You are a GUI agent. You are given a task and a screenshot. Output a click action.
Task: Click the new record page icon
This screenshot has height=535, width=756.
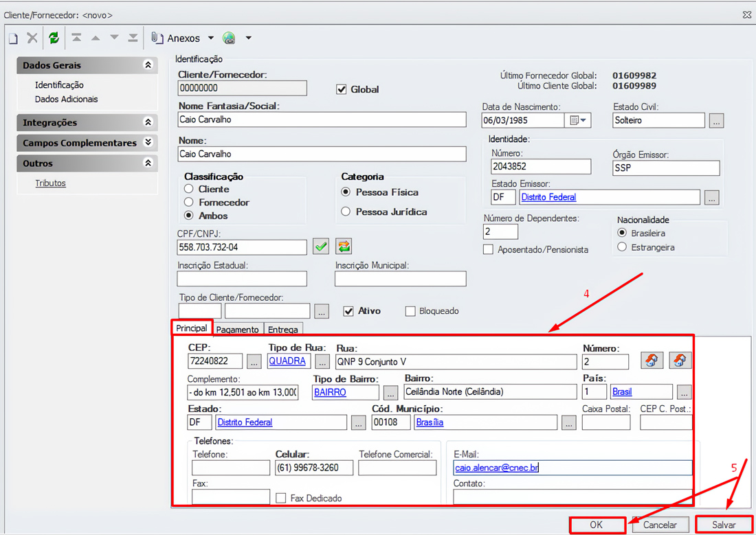tap(13, 38)
